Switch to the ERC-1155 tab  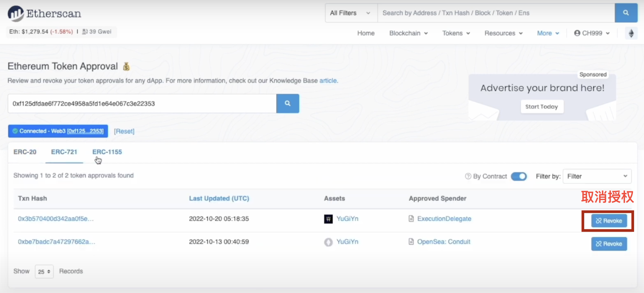[107, 152]
